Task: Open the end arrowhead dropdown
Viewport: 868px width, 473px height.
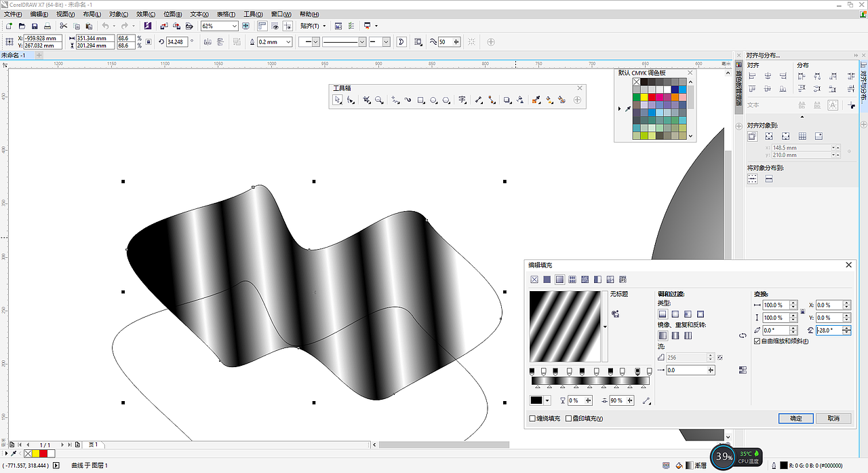Action: [x=387, y=41]
